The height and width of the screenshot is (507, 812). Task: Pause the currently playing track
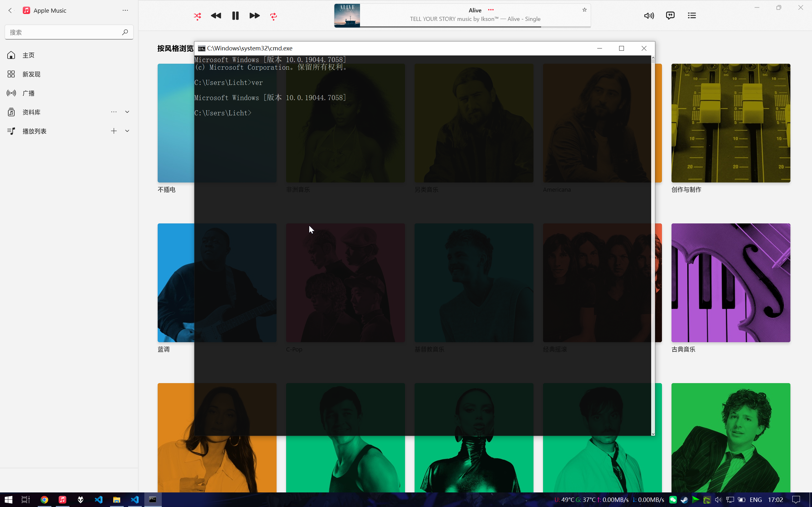click(235, 16)
